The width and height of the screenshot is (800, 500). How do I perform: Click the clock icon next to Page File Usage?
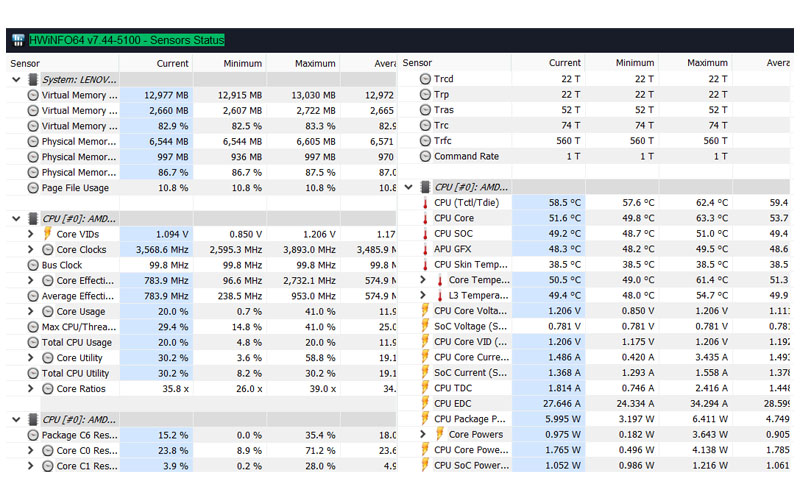[x=33, y=188]
